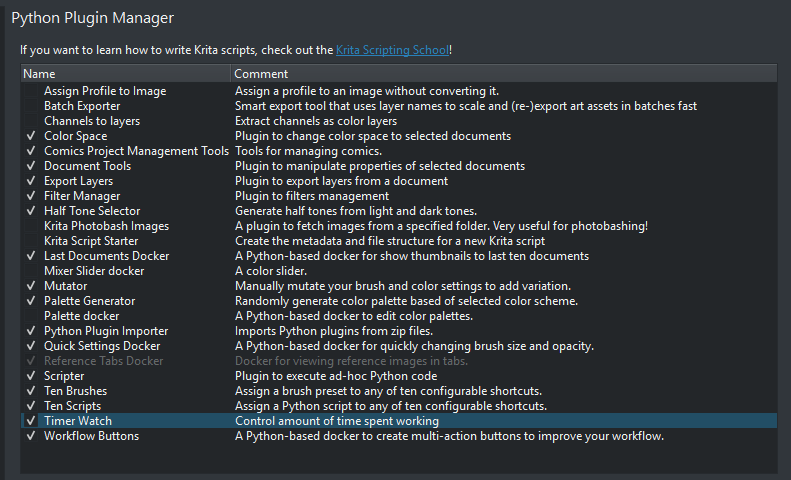The width and height of the screenshot is (791, 480).
Task: Enable the Mixer Slider docker checkbox
Action: (31, 271)
